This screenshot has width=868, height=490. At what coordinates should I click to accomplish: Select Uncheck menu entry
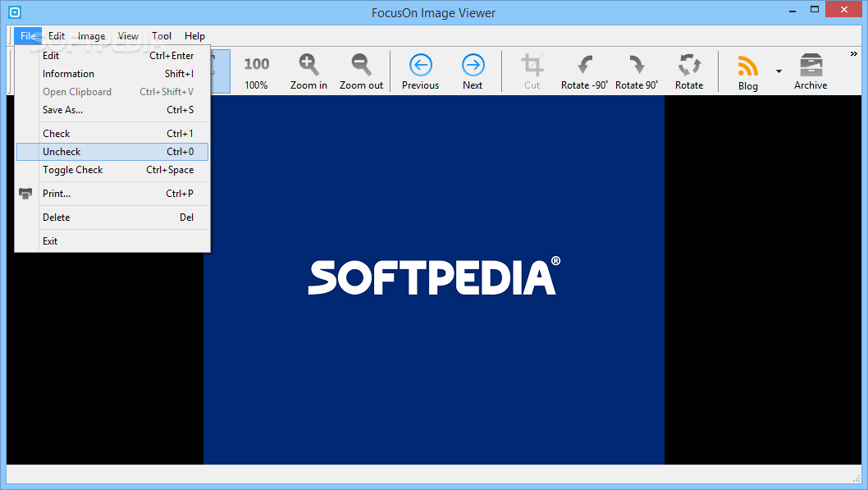click(x=112, y=152)
